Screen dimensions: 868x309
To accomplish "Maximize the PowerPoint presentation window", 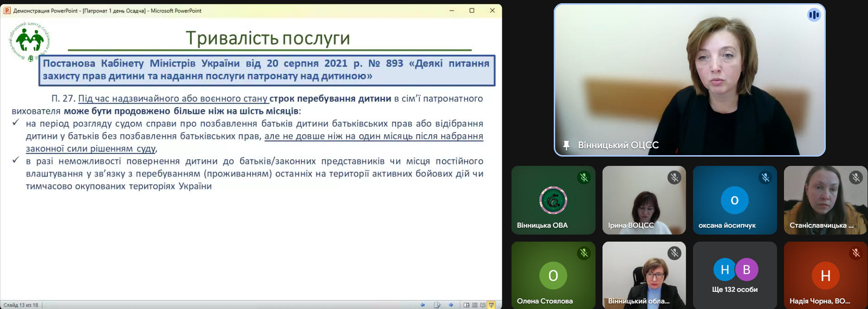I will tap(472, 11).
